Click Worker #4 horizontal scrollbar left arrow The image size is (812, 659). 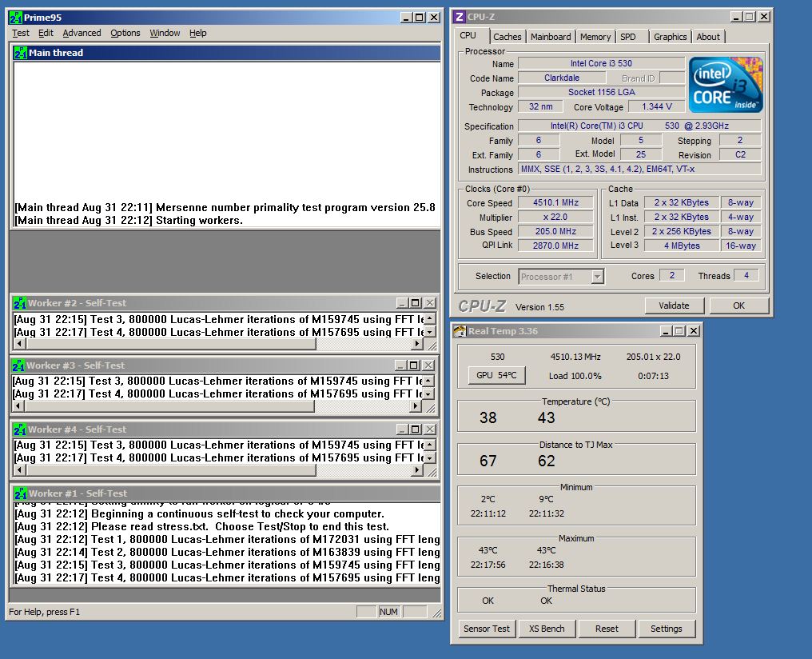(20, 470)
